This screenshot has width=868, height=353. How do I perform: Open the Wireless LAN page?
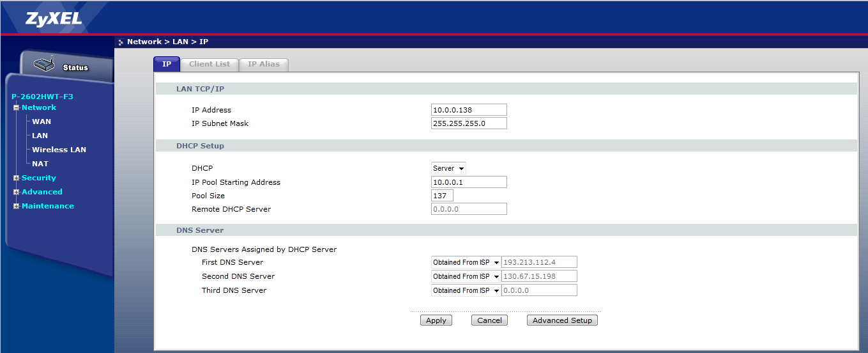[59, 150]
